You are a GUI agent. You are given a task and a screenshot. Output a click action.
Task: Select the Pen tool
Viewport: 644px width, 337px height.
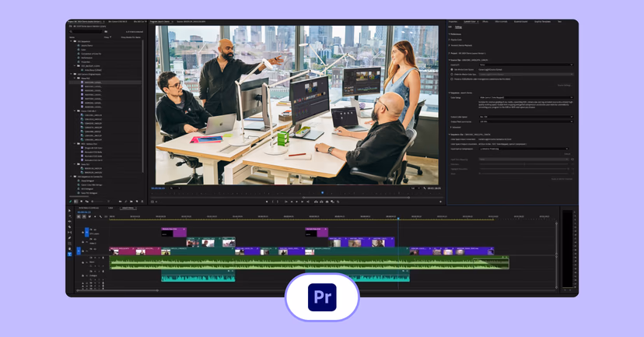[69, 238]
